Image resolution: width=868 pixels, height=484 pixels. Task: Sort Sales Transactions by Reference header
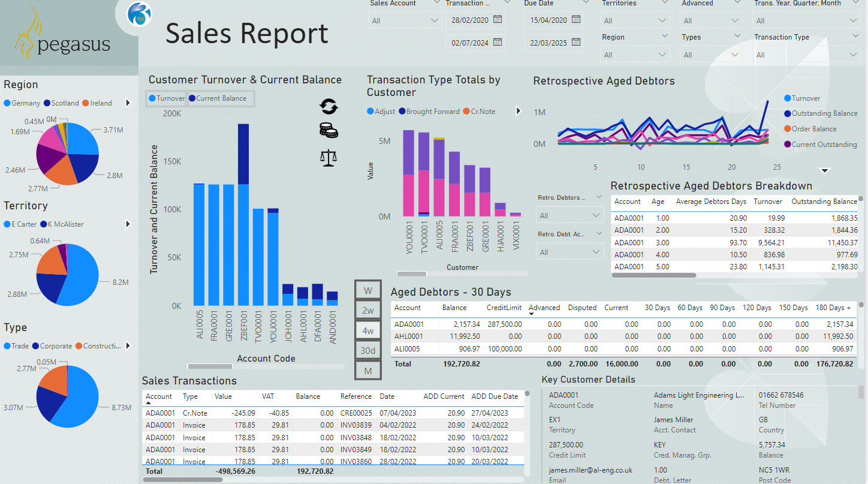tap(357, 396)
